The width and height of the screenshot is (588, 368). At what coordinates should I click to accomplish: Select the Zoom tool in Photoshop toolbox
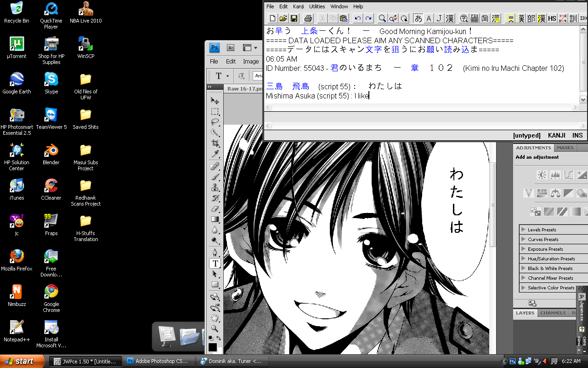coord(215,328)
